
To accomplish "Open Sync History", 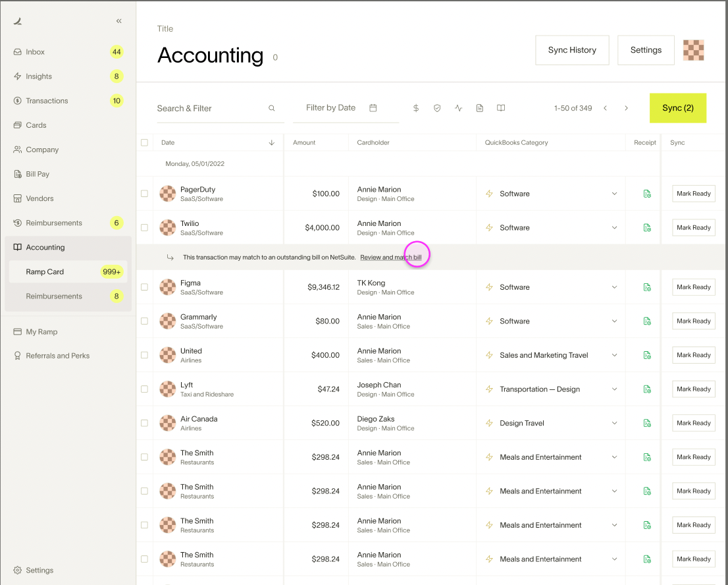I will (572, 50).
